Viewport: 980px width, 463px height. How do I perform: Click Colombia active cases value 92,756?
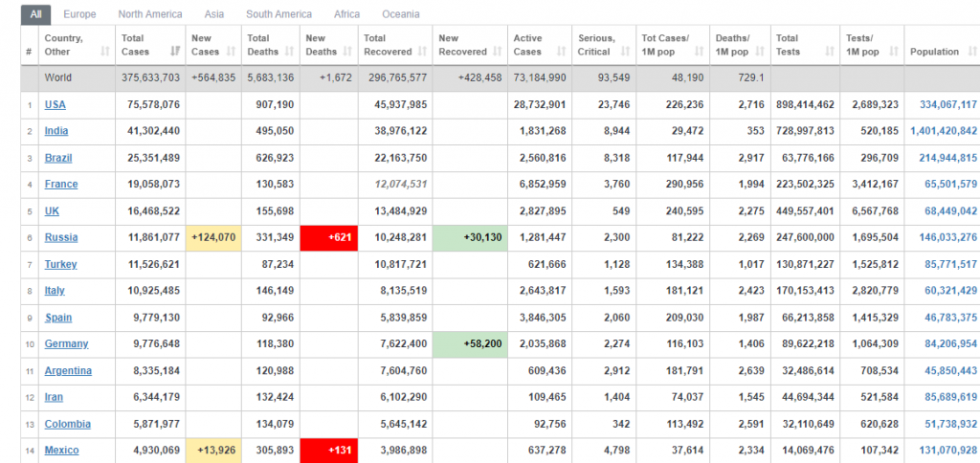point(547,424)
